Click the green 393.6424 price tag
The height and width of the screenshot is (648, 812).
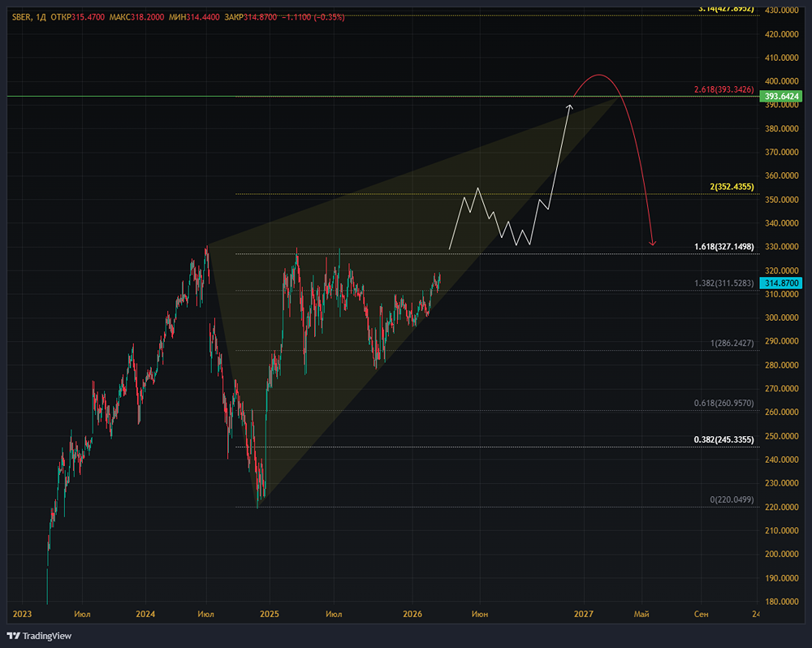[x=780, y=97]
